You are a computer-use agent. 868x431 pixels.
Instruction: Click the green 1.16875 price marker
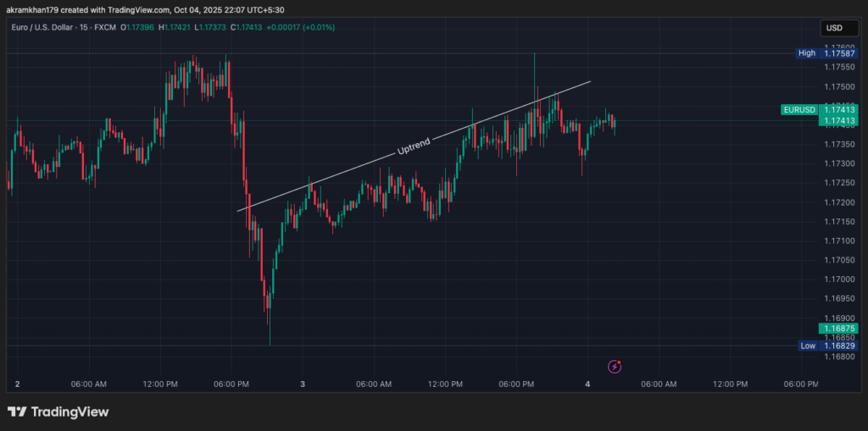coord(837,328)
